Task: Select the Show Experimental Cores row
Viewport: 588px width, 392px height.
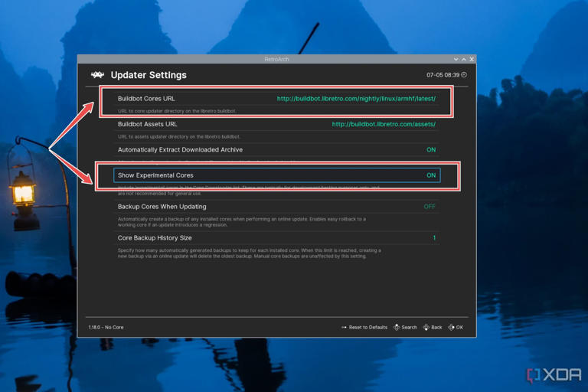Action: [x=276, y=175]
